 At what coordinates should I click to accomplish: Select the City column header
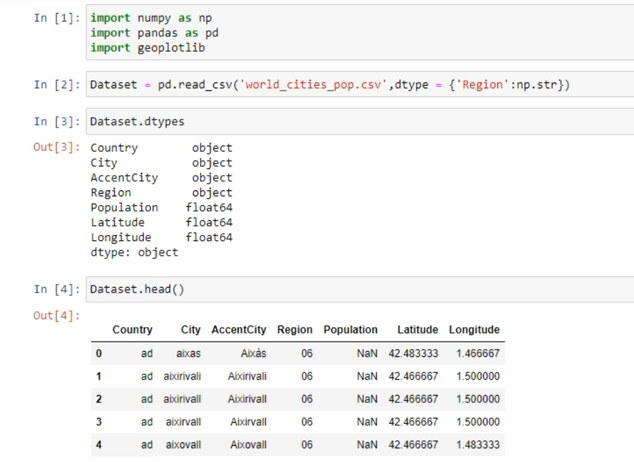pos(190,330)
